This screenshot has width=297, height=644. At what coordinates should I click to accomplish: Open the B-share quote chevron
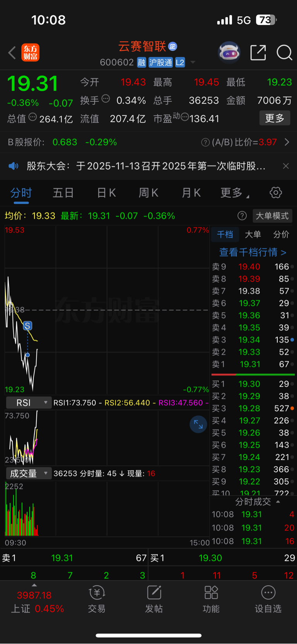point(287,142)
